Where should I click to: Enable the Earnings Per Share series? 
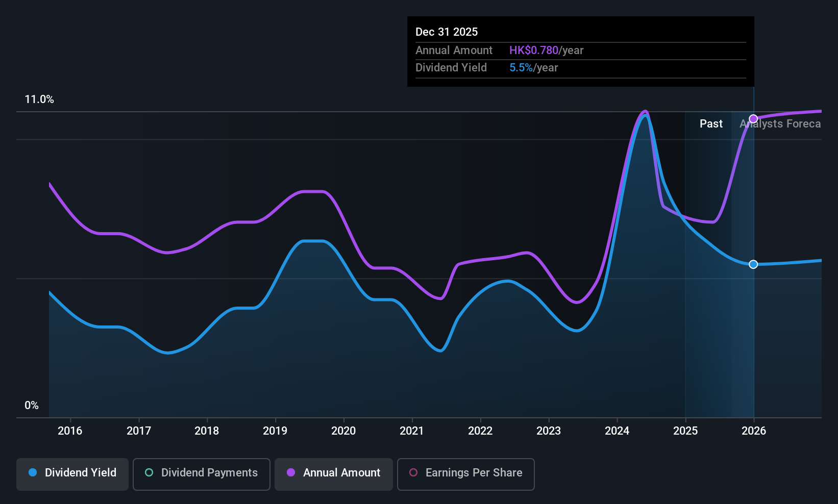tap(465, 474)
